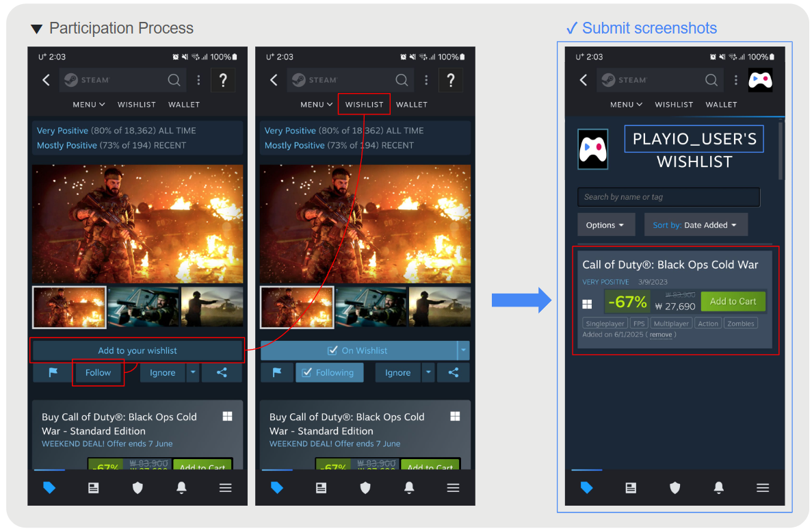Select red-boxed WISHLIST tab in middle phone
The image size is (812, 531).
click(364, 105)
